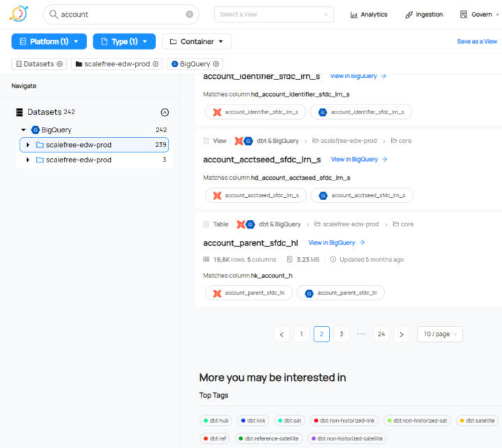Screen dimensions: 502x448
Task: Expand scalefree-edw-prod folder with 239 items
Action: (28, 145)
